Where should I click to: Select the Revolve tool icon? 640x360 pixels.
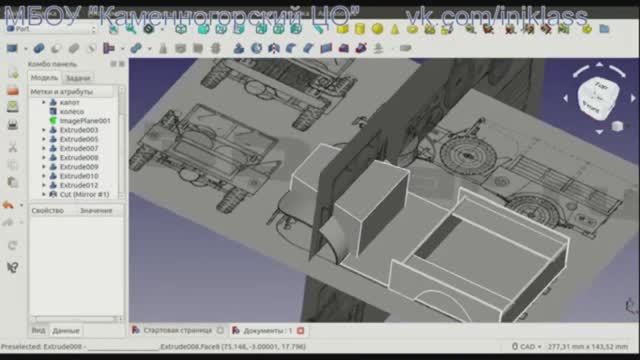(x=256, y=49)
